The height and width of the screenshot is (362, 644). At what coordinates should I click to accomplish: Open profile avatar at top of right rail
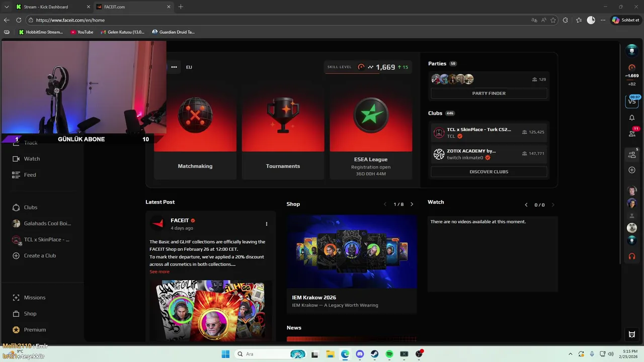point(632,50)
